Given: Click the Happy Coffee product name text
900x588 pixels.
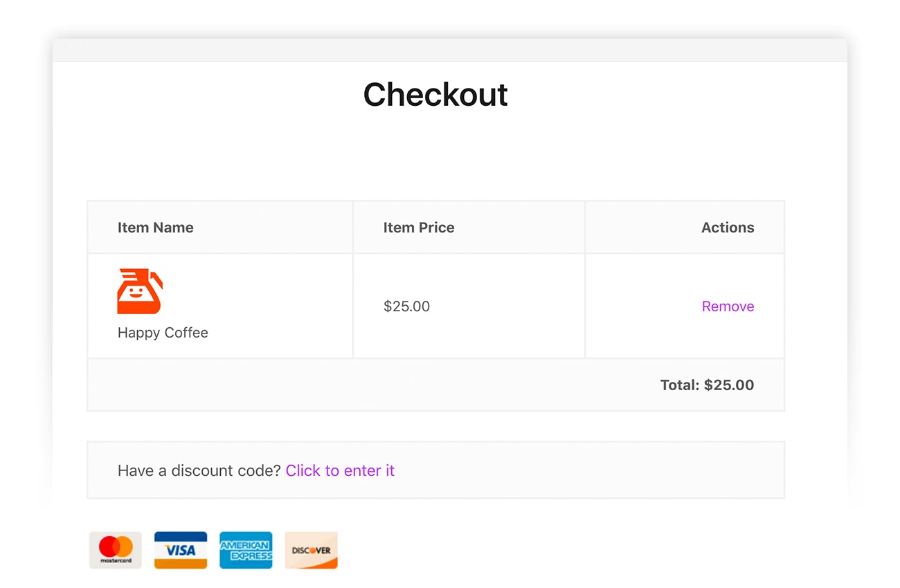Looking at the screenshot, I should pyautogui.click(x=163, y=333).
